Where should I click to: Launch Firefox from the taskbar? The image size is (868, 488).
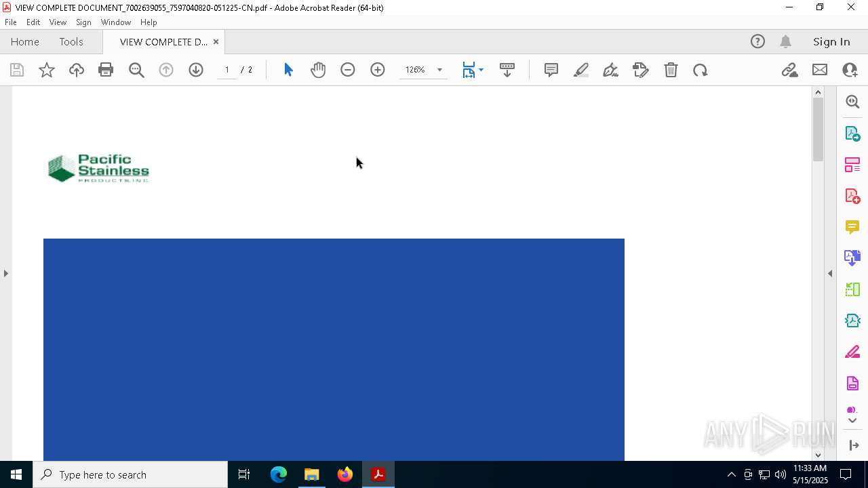pyautogui.click(x=345, y=474)
